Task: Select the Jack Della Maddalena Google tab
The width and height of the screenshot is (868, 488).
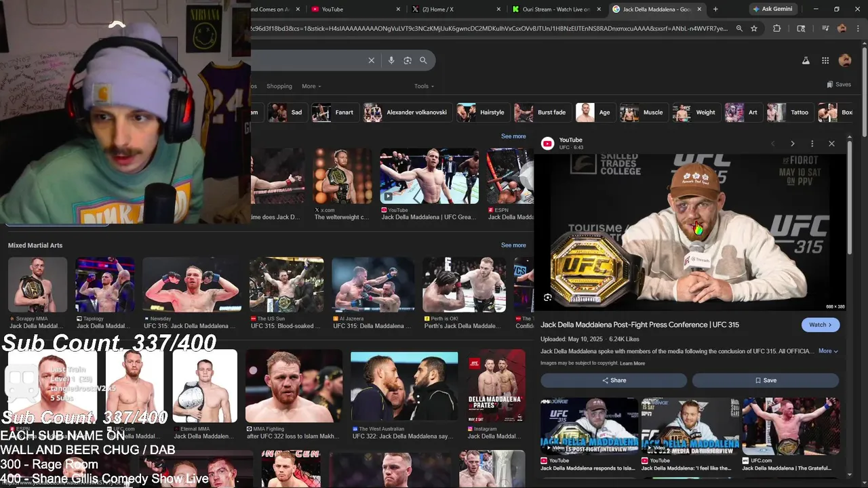Action: (x=656, y=9)
